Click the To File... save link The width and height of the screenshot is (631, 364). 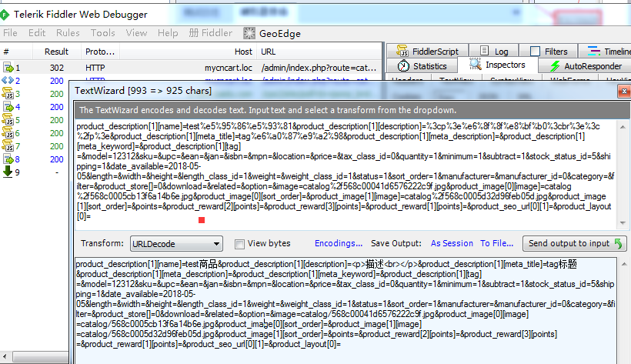tap(496, 243)
